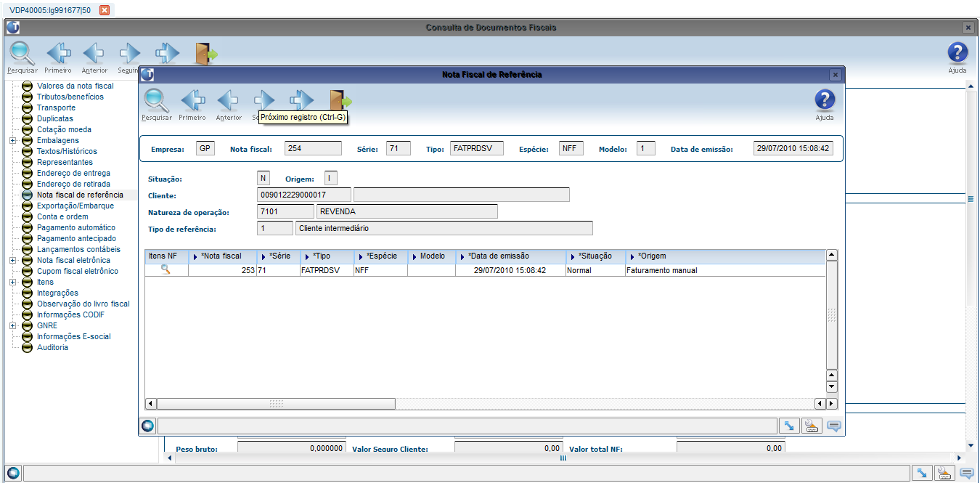980x483 pixels.
Task: Click the *Origem column header
Action: 725,256
